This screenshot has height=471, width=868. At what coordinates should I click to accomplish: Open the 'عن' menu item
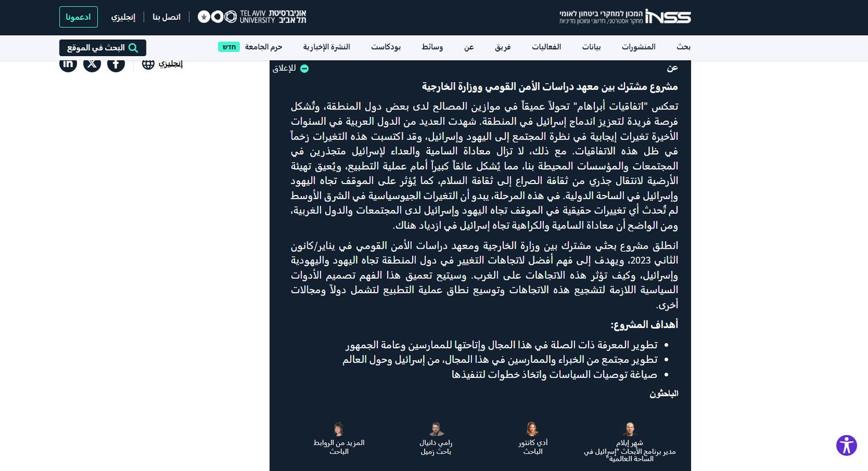pyautogui.click(x=469, y=47)
